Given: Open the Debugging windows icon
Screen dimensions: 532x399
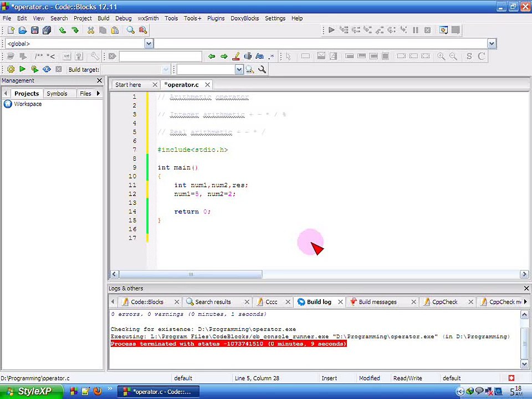Looking at the screenshot, I should pos(443,30).
